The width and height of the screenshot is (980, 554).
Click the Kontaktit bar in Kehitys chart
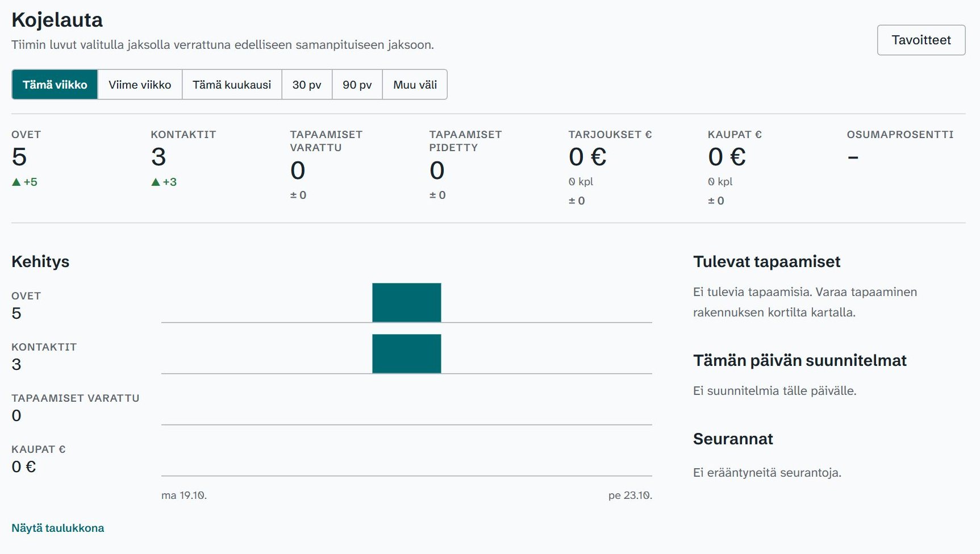coord(407,353)
